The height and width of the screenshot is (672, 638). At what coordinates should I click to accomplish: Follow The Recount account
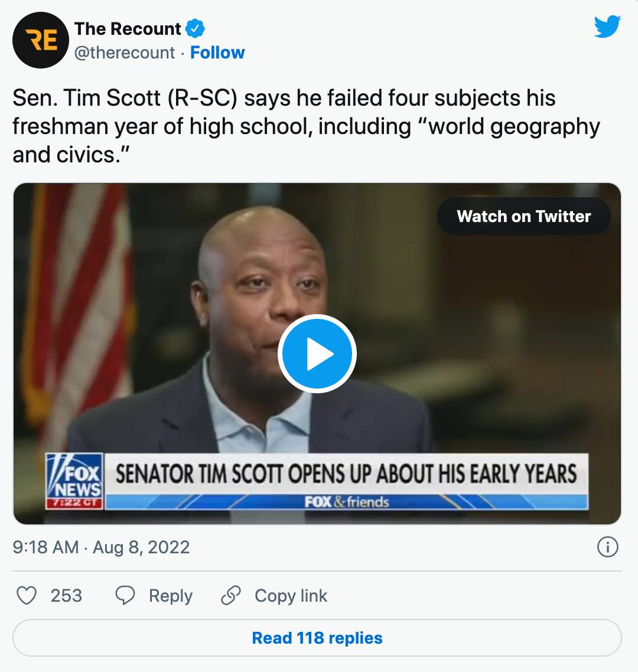[x=217, y=53]
